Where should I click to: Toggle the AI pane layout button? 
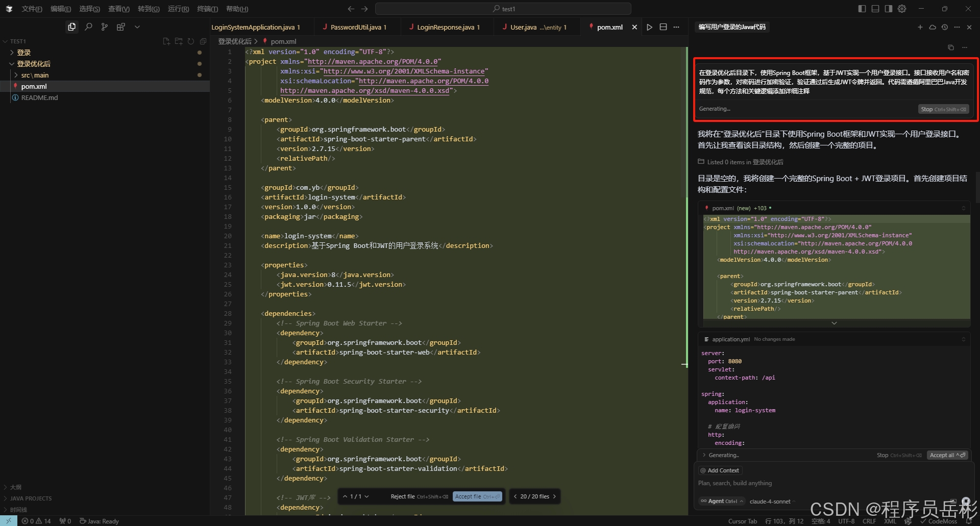(889, 9)
